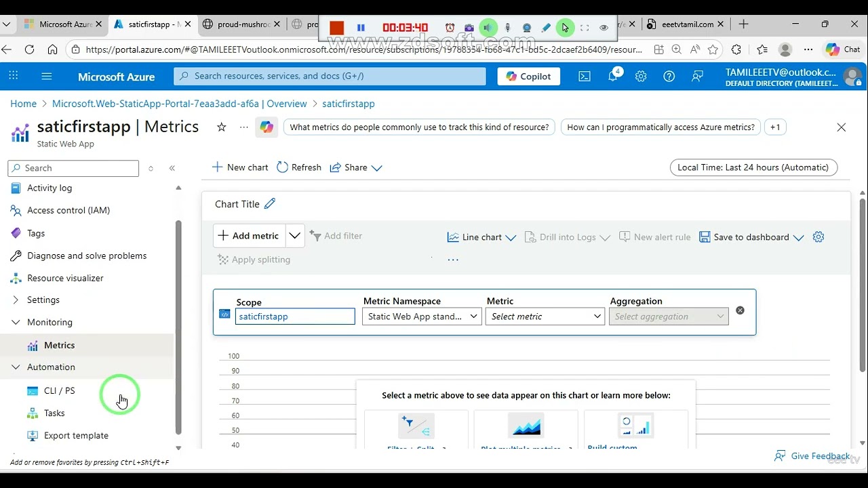Viewport: 868px width, 488px height.
Task: Open the more options ellipsis beside title
Action: pyautogui.click(x=244, y=127)
